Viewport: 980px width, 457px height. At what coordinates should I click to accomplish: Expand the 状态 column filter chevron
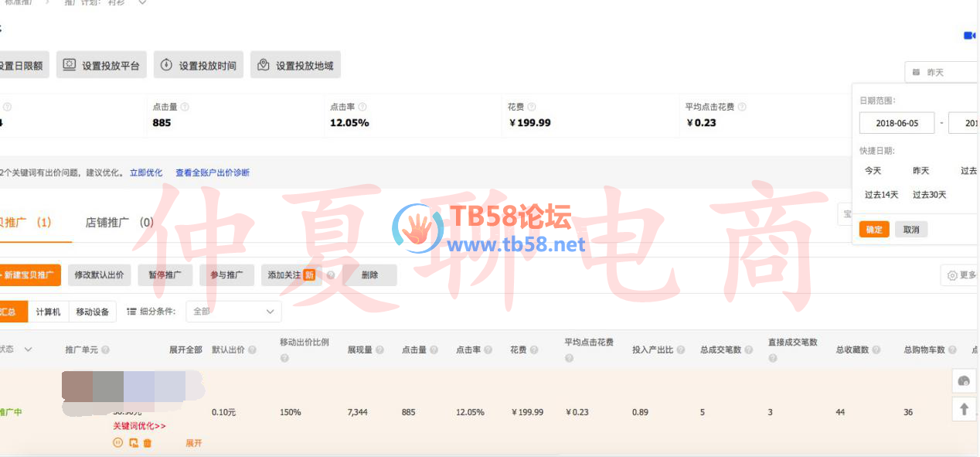(x=29, y=350)
